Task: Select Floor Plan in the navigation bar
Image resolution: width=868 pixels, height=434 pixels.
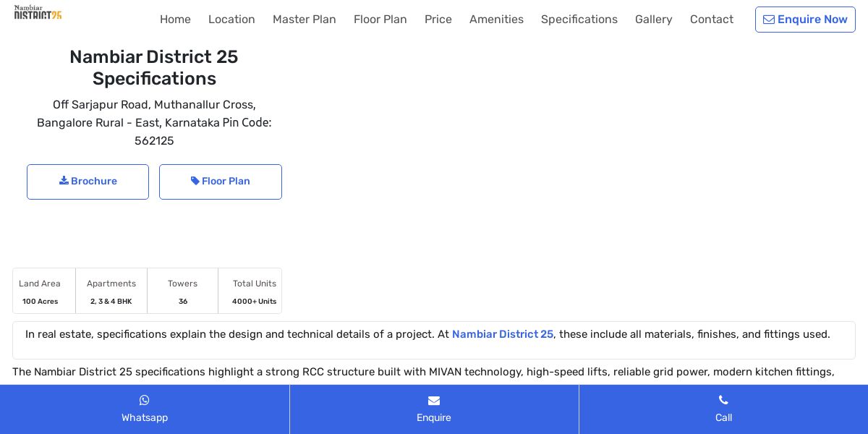Action: pos(380,20)
